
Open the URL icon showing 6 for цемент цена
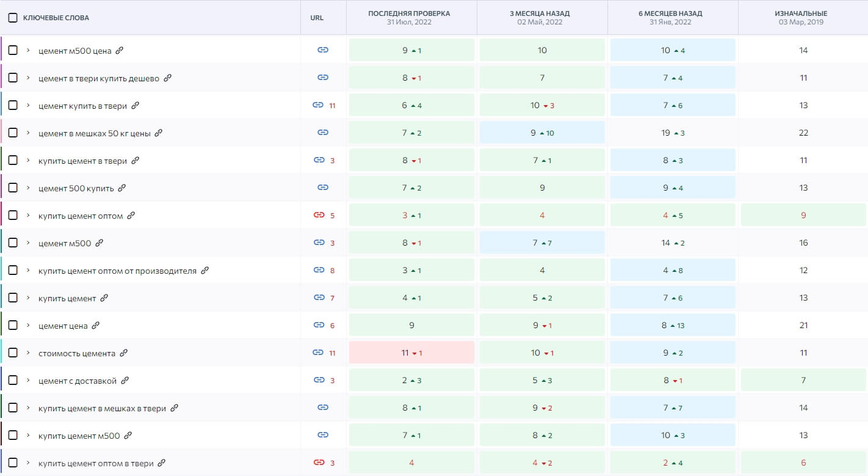(319, 325)
